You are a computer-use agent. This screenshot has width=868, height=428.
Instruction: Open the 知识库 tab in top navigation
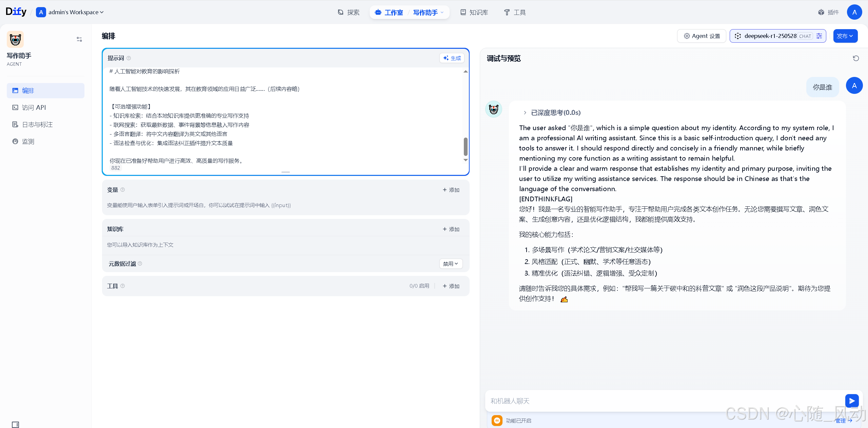474,12
